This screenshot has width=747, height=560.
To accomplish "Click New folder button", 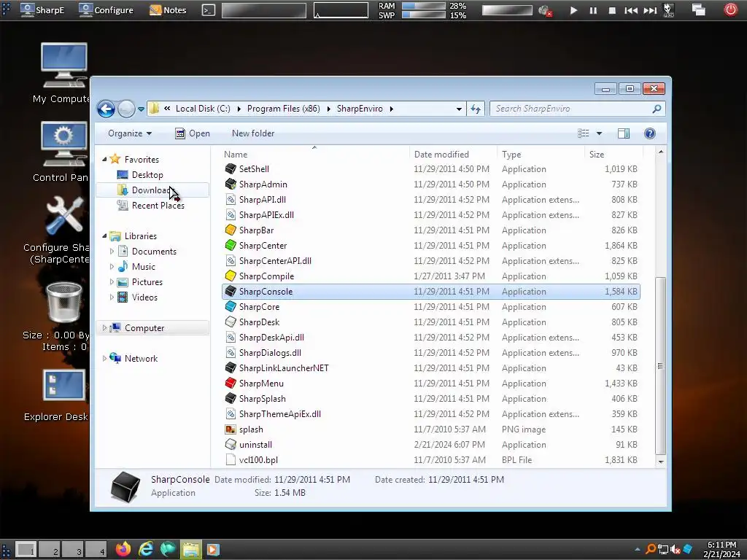I will coord(253,133).
